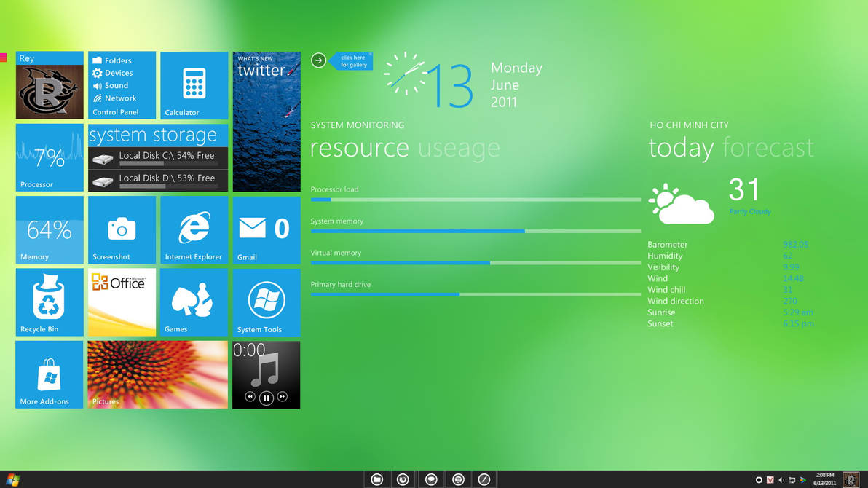Click the Primary hard drive usage bar
Image resolution: width=868 pixels, height=488 pixels.
click(476, 294)
